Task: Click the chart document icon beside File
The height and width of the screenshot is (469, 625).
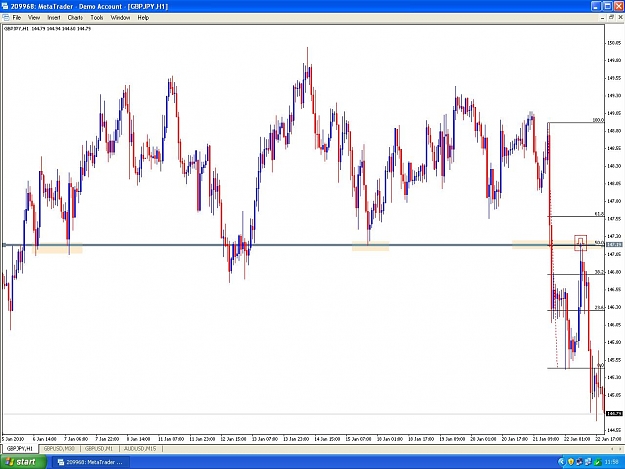Action: 6,18
